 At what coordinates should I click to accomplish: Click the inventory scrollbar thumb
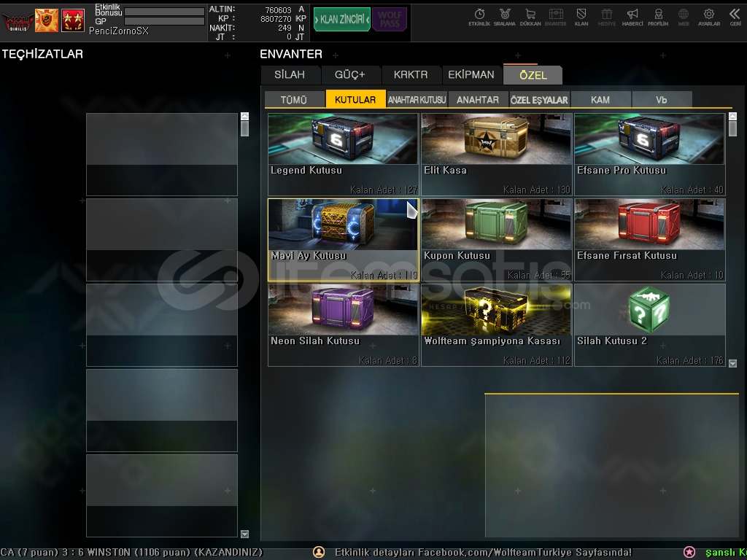(732, 128)
